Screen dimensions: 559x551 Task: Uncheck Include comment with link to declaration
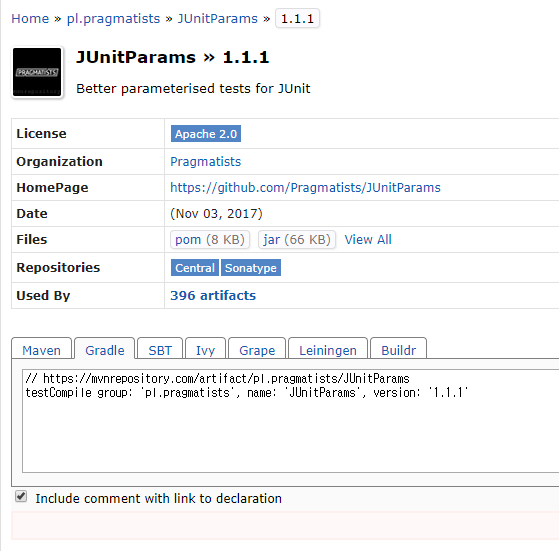pos(21,496)
